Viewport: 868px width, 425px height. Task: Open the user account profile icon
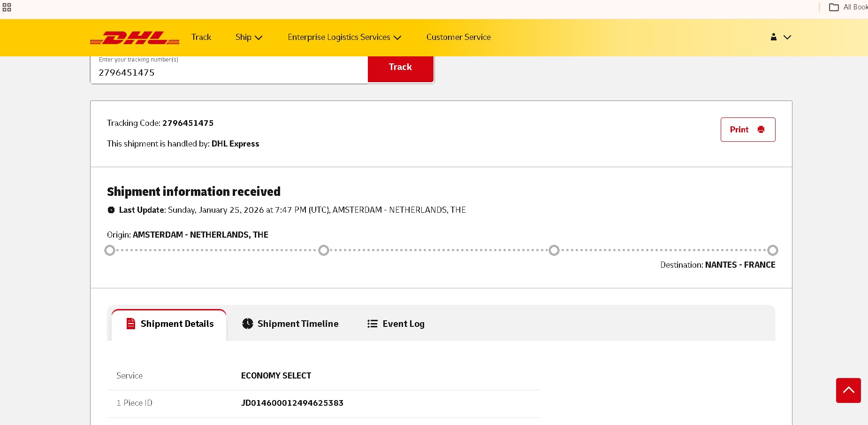click(774, 37)
